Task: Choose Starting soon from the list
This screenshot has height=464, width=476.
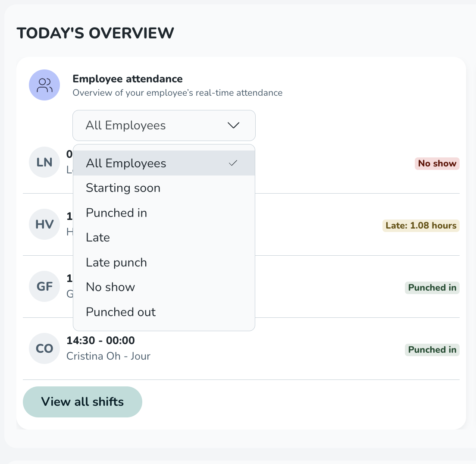Action: point(123,188)
